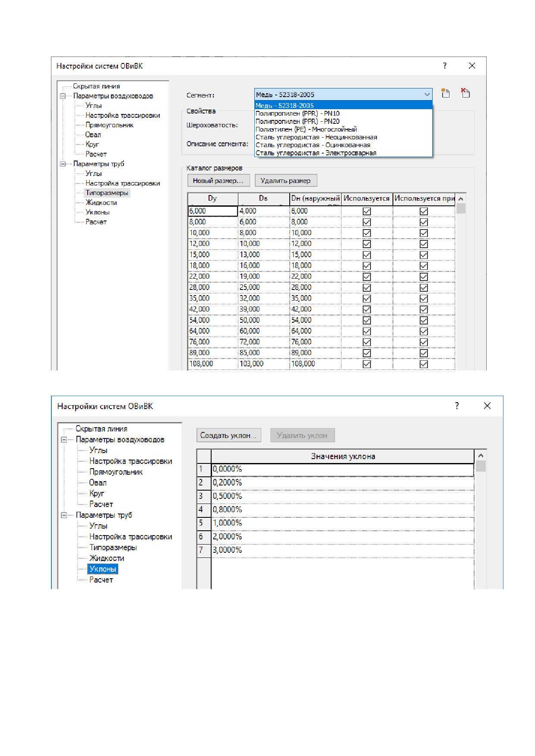The image size is (535, 756).
Task: Choose 'Полипропилен (PPR) - PN20' from list
Action: click(x=298, y=121)
